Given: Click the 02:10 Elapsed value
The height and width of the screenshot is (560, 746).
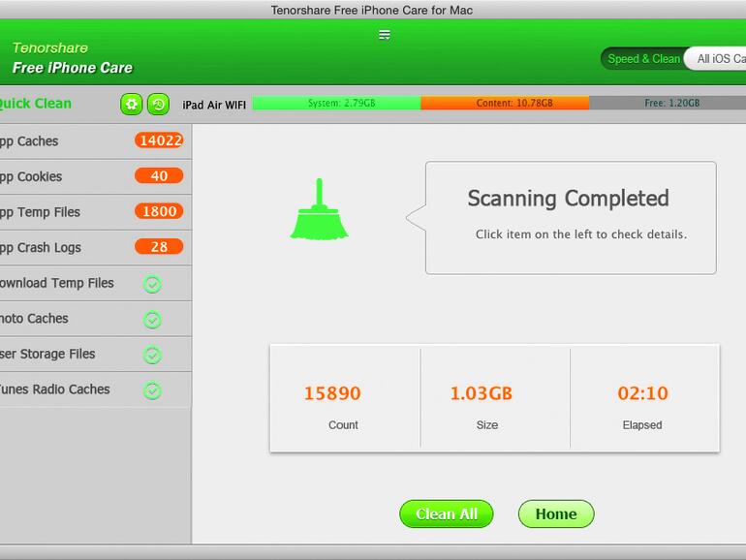Looking at the screenshot, I should tap(642, 393).
